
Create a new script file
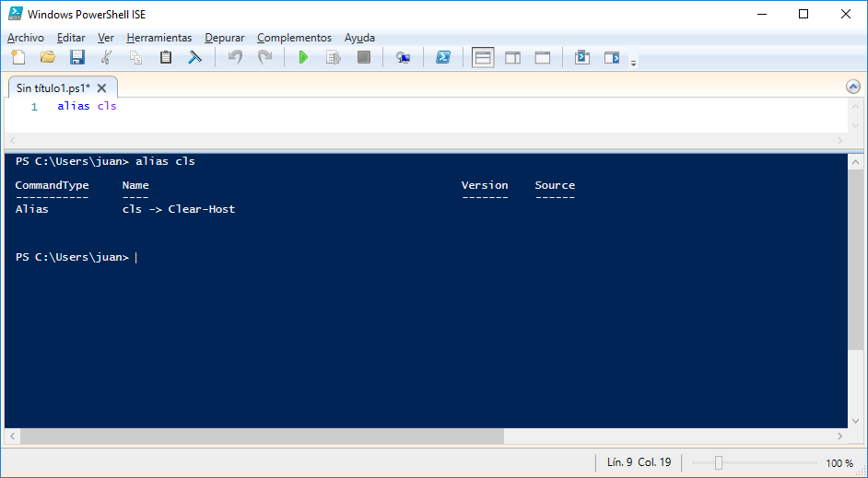coord(18,57)
